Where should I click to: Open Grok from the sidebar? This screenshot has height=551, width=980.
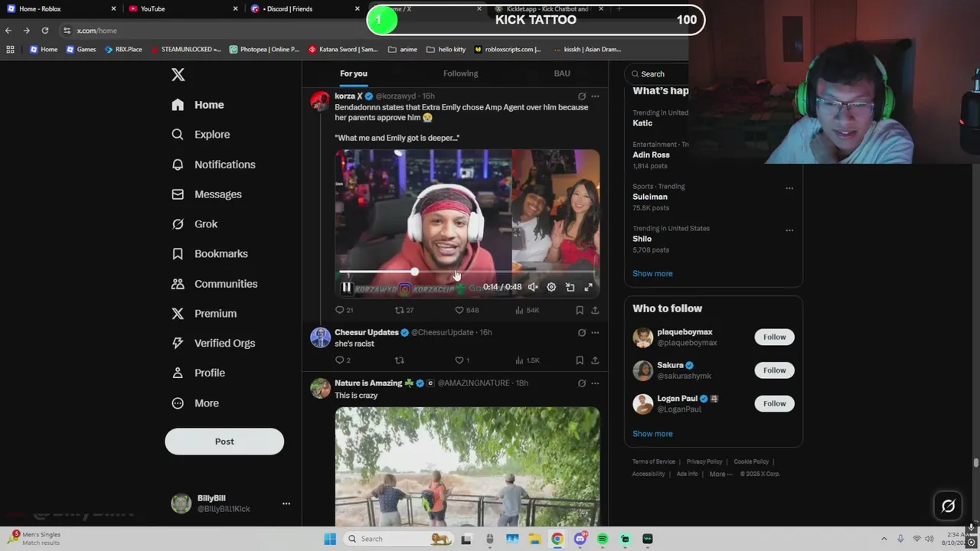point(195,224)
